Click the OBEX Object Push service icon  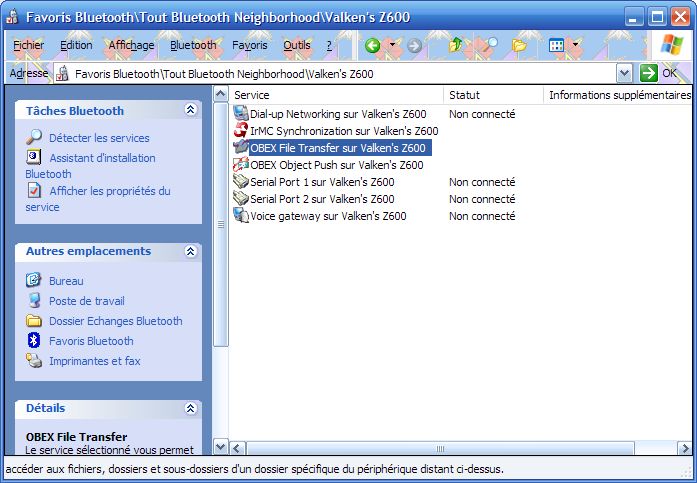point(241,164)
